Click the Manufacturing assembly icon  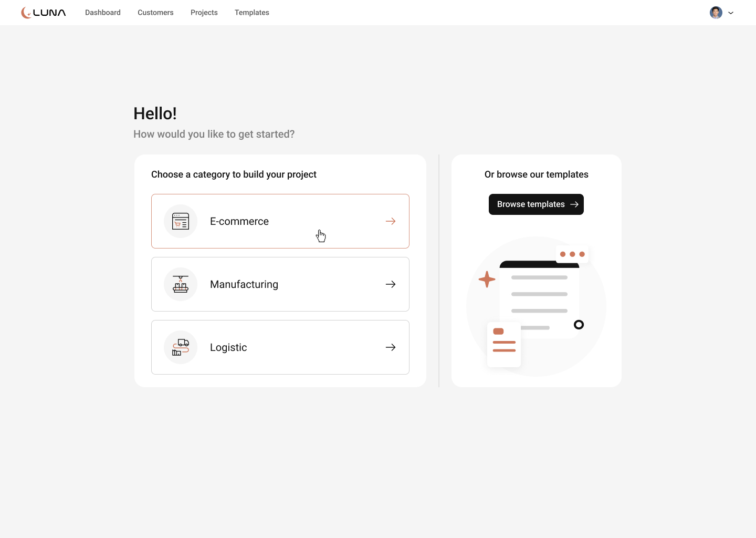(x=181, y=284)
